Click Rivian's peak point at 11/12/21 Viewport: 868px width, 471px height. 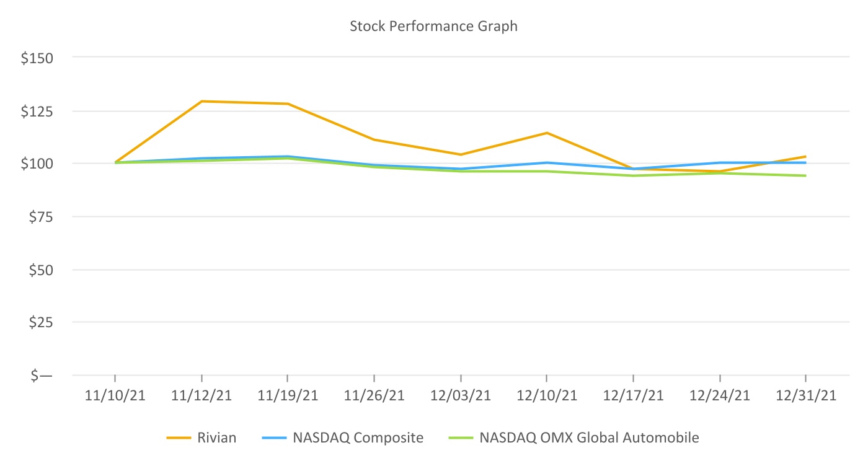202,101
